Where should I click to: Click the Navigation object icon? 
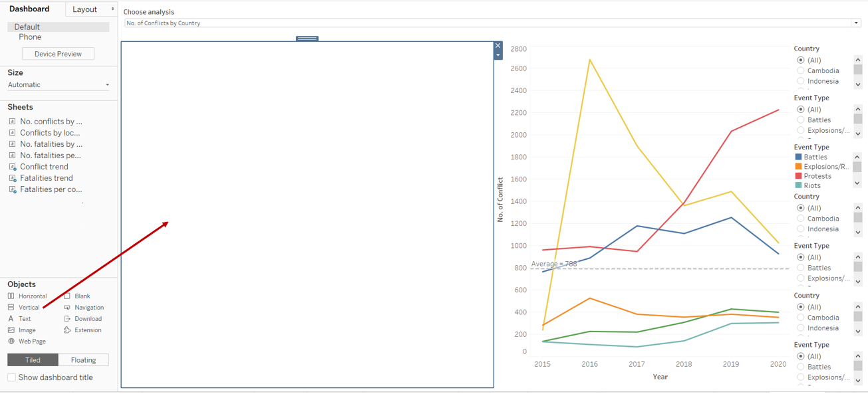(67, 308)
